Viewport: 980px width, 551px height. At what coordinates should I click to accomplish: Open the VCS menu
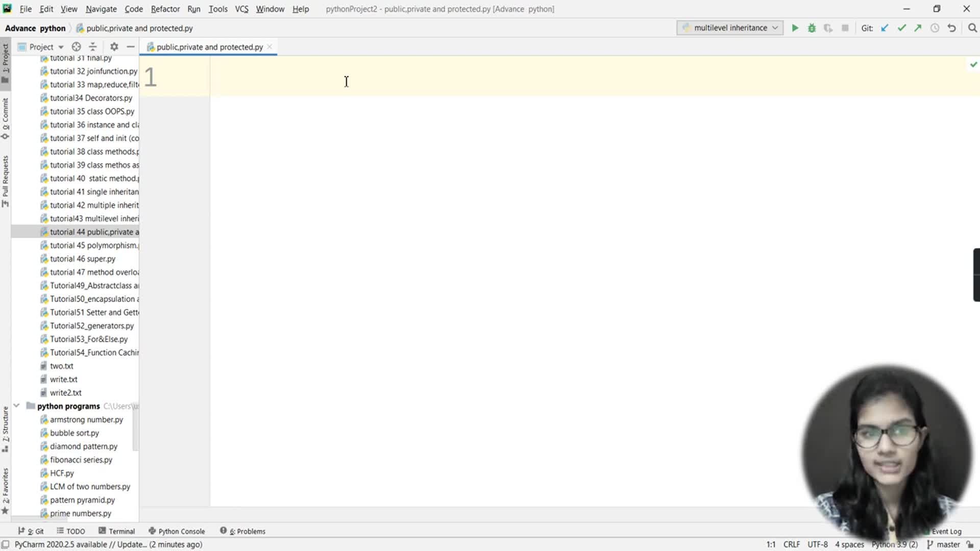tap(241, 9)
